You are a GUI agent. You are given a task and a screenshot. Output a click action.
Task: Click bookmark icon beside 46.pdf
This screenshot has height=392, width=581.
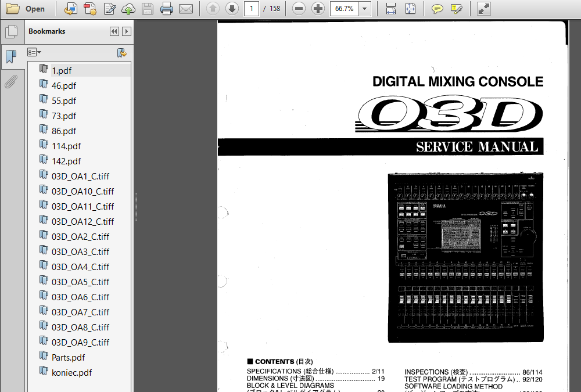tap(44, 84)
